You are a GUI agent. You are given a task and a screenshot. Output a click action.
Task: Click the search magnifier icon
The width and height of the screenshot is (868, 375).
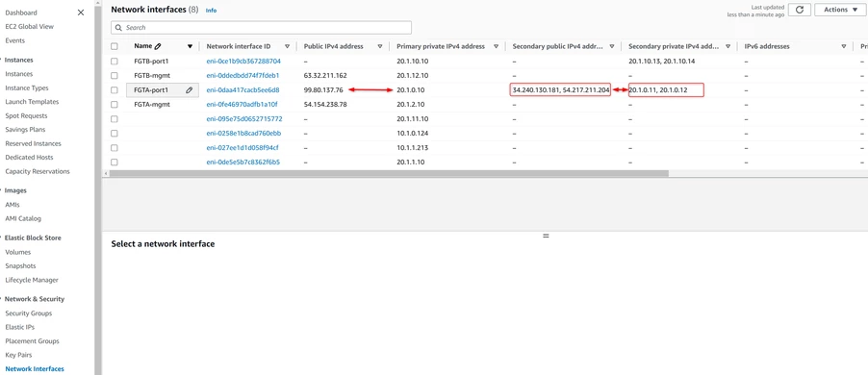click(x=118, y=28)
